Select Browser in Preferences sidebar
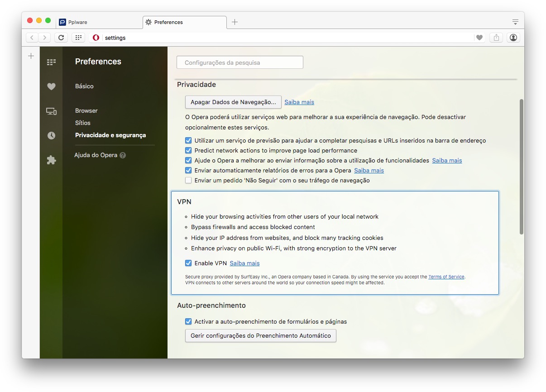Viewport: 546px width, 392px height. [86, 111]
